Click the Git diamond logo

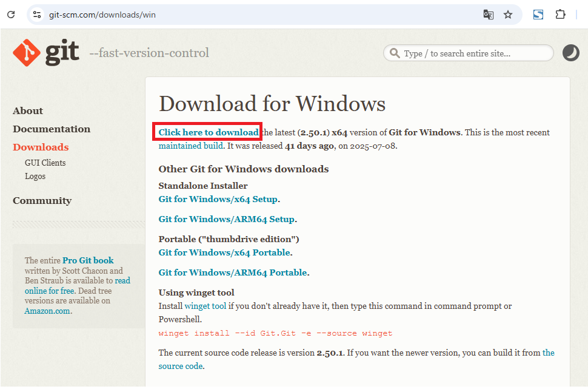27,53
